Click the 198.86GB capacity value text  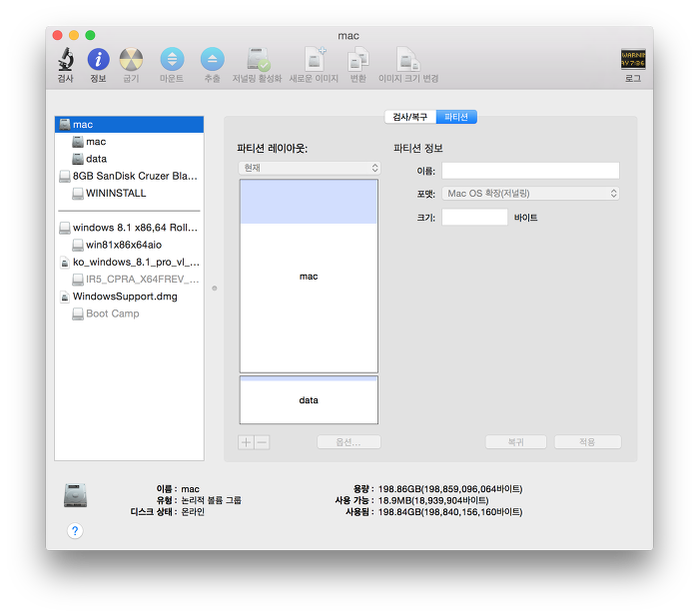449,489
